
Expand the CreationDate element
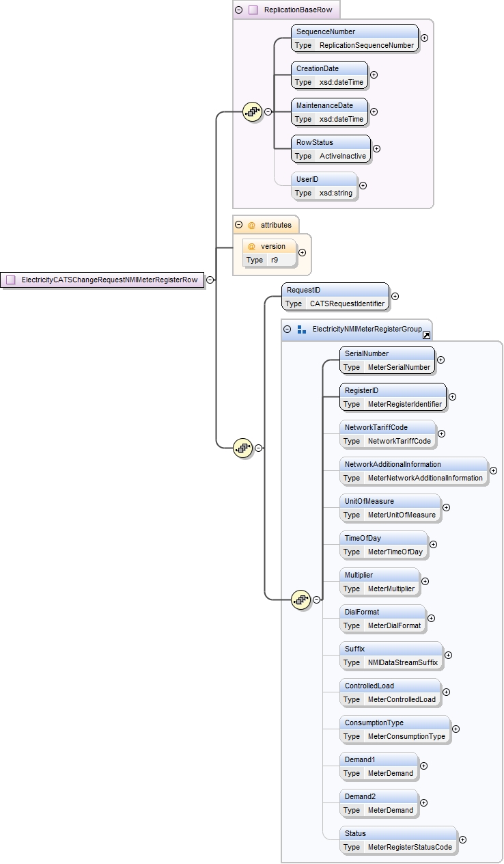(374, 75)
